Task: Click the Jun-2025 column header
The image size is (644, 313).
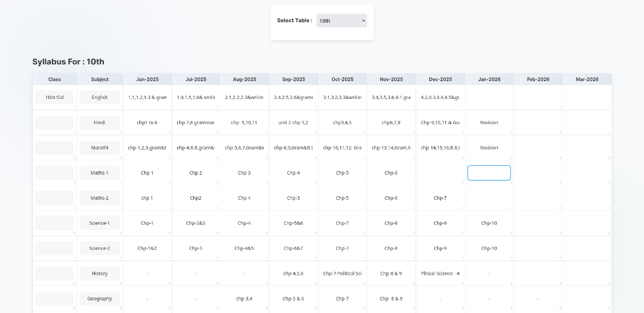Action: click(x=147, y=79)
